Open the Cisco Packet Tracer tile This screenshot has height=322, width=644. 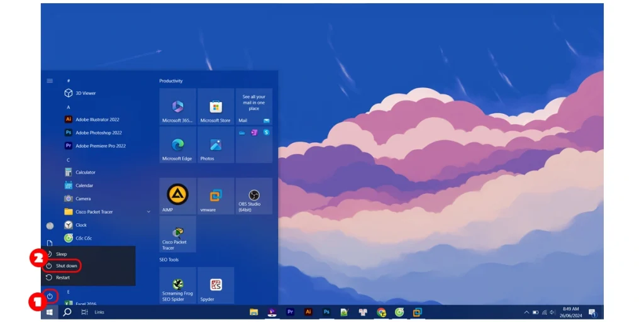click(178, 234)
